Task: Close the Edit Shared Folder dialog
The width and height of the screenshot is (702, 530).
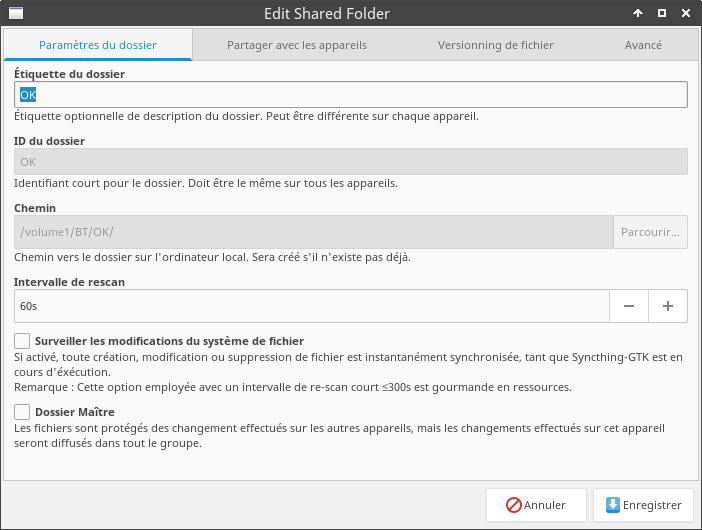Action: (685, 13)
